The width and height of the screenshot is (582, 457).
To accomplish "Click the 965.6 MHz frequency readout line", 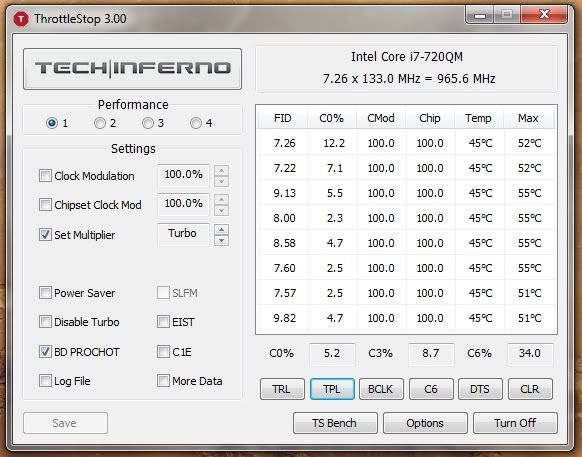I will coord(409,79).
